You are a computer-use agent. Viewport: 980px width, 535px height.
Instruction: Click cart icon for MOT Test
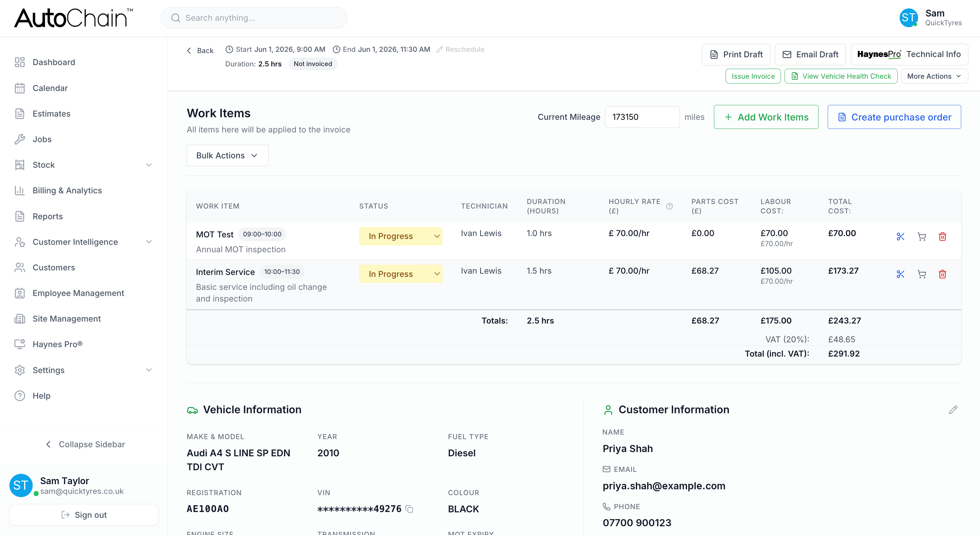(x=921, y=236)
